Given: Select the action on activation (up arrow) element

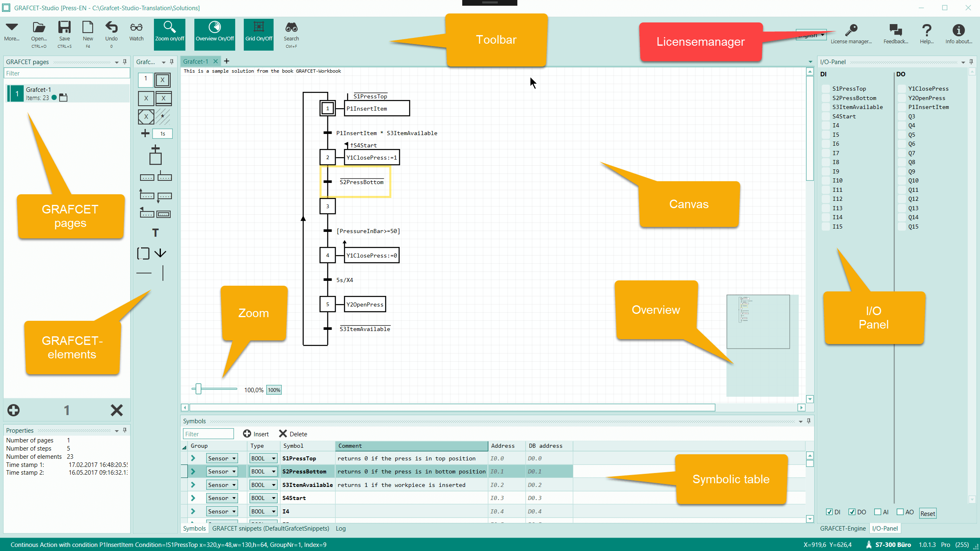Looking at the screenshot, I should point(147,195).
